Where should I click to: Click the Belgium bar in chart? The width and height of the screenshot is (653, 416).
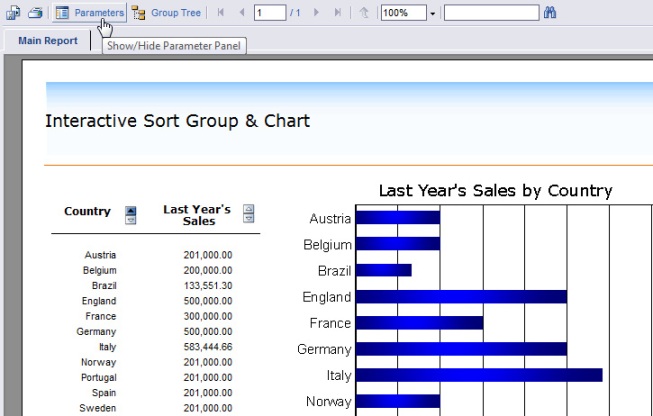point(398,244)
